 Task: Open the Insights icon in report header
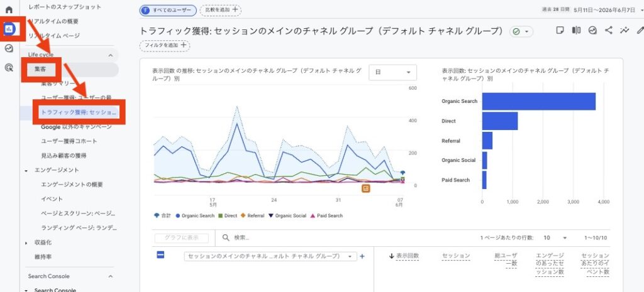[x=592, y=30]
